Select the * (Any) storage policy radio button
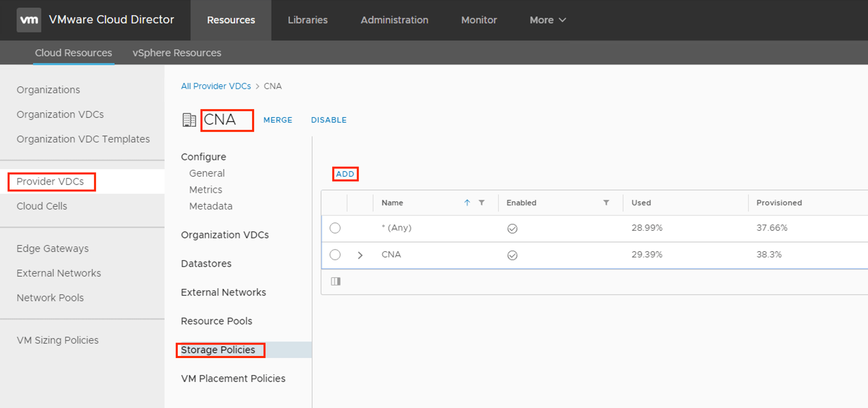 click(335, 228)
